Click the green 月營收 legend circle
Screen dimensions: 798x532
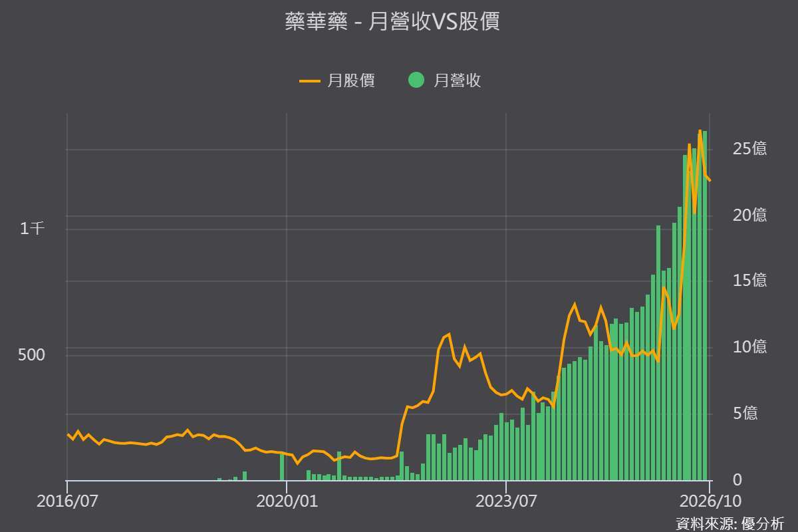(416, 80)
